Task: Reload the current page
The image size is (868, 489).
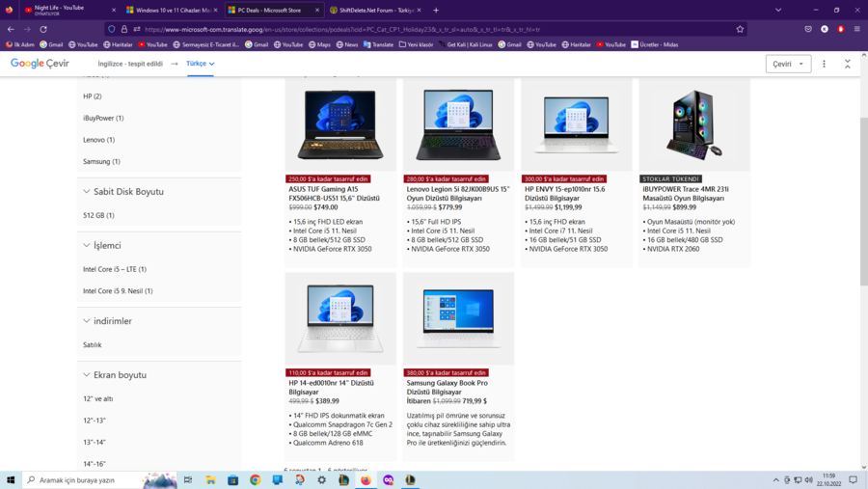Action: tap(43, 29)
